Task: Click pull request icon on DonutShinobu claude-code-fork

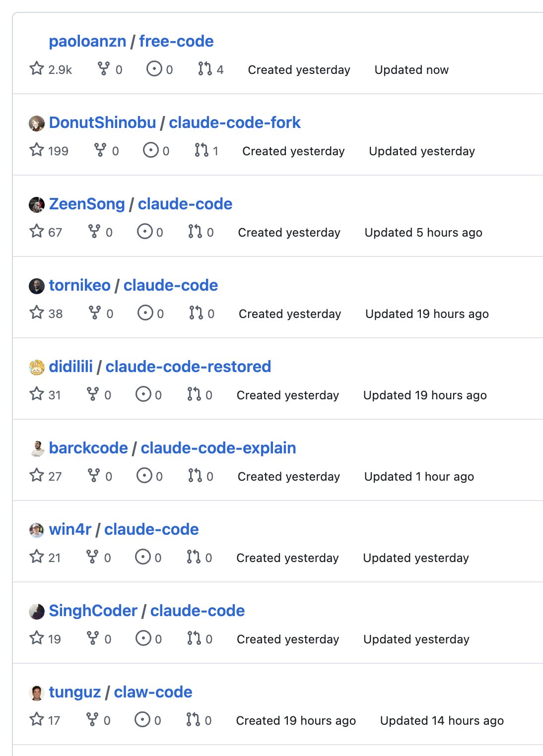Action: pos(202,150)
